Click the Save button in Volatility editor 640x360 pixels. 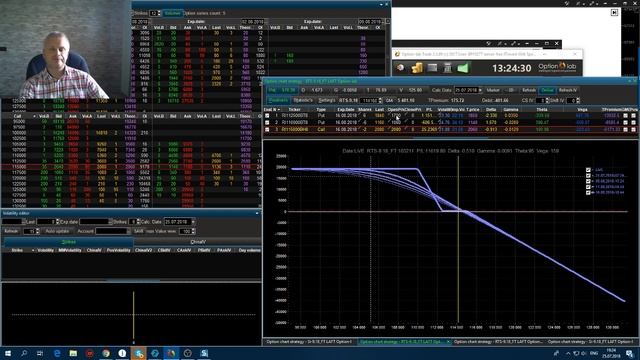click(x=138, y=231)
